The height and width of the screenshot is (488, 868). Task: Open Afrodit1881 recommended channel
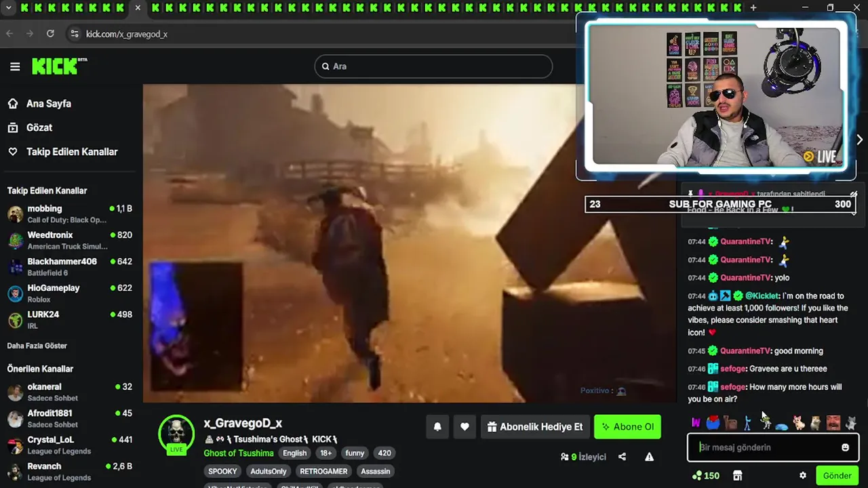pos(69,418)
